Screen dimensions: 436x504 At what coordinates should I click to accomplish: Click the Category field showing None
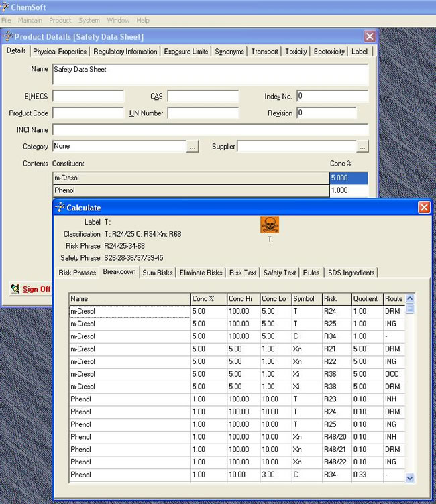click(119, 147)
